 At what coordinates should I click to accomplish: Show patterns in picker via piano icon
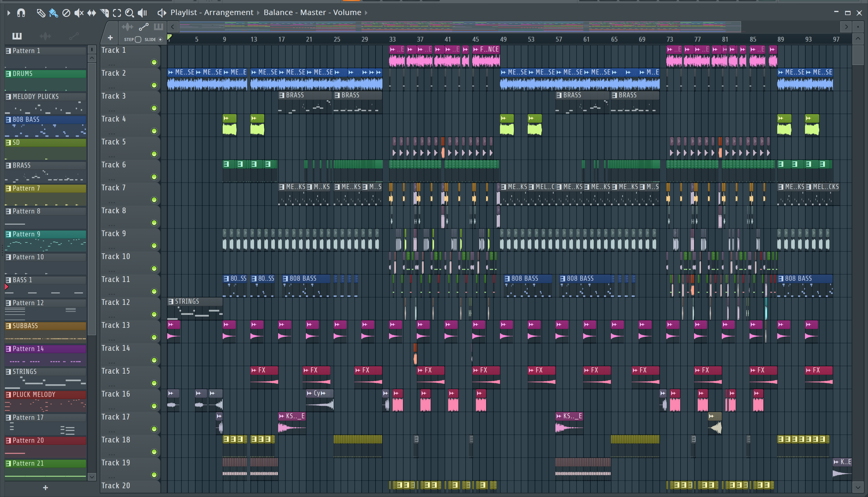tap(17, 36)
